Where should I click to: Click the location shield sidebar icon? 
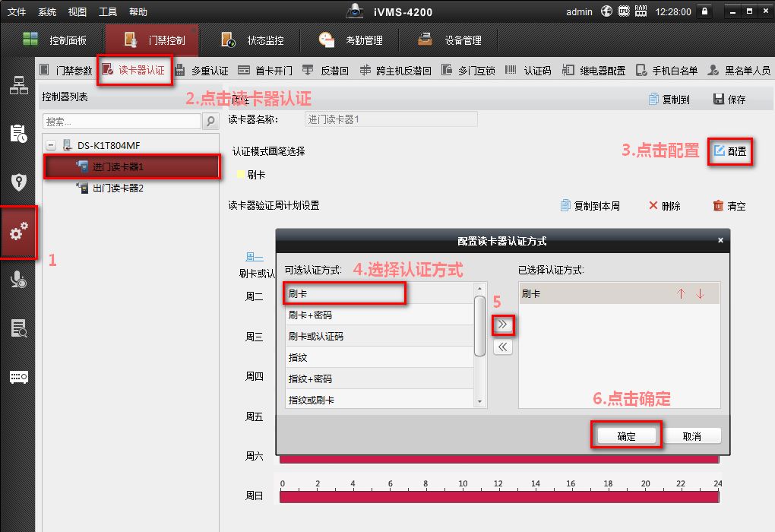[18, 182]
